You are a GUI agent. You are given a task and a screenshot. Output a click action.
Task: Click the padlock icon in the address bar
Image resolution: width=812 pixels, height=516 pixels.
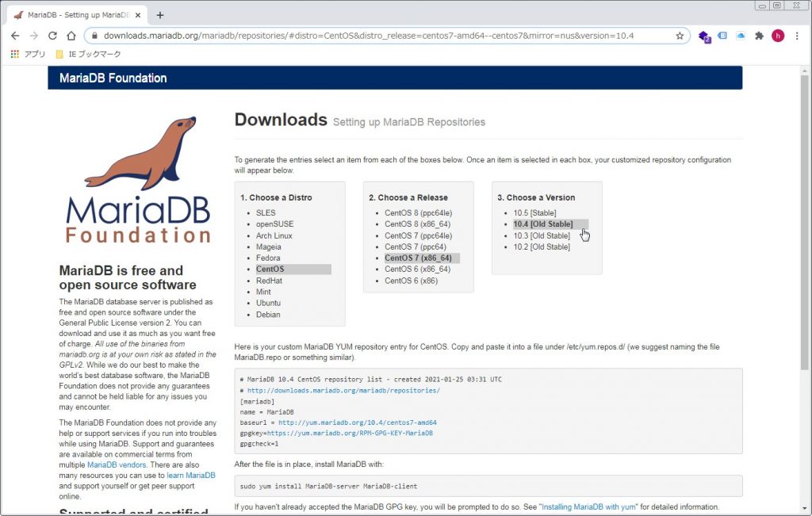[x=94, y=36]
